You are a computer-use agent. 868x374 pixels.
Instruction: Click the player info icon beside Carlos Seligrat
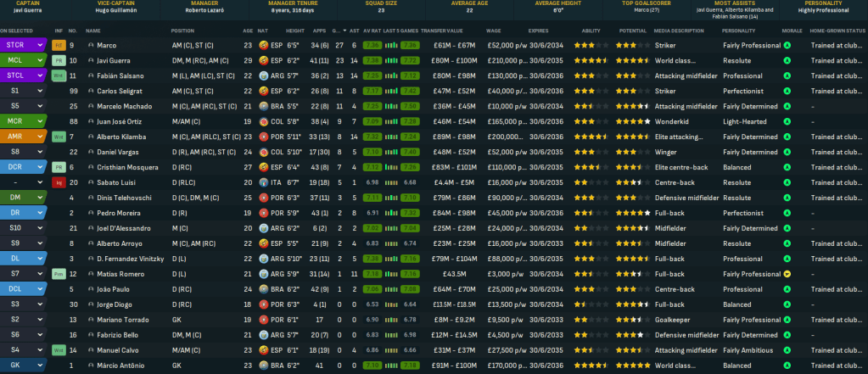[x=90, y=91]
